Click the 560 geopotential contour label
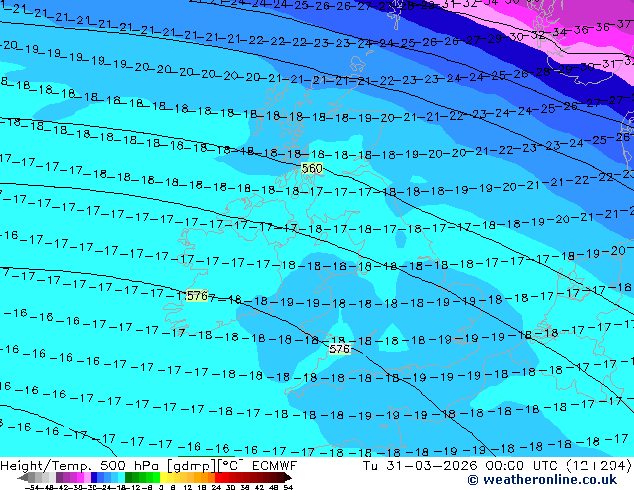Screen dimensions: 634x490 312,168
